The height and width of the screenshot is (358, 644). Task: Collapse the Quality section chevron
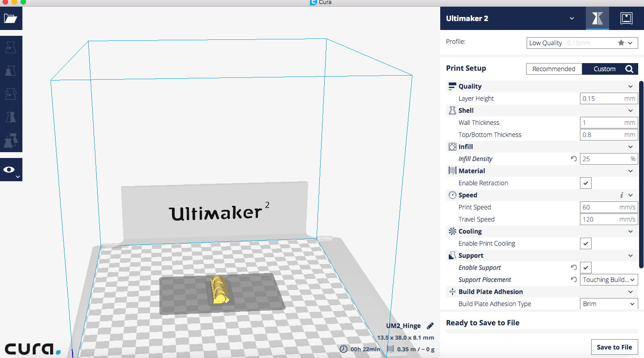[631, 86]
